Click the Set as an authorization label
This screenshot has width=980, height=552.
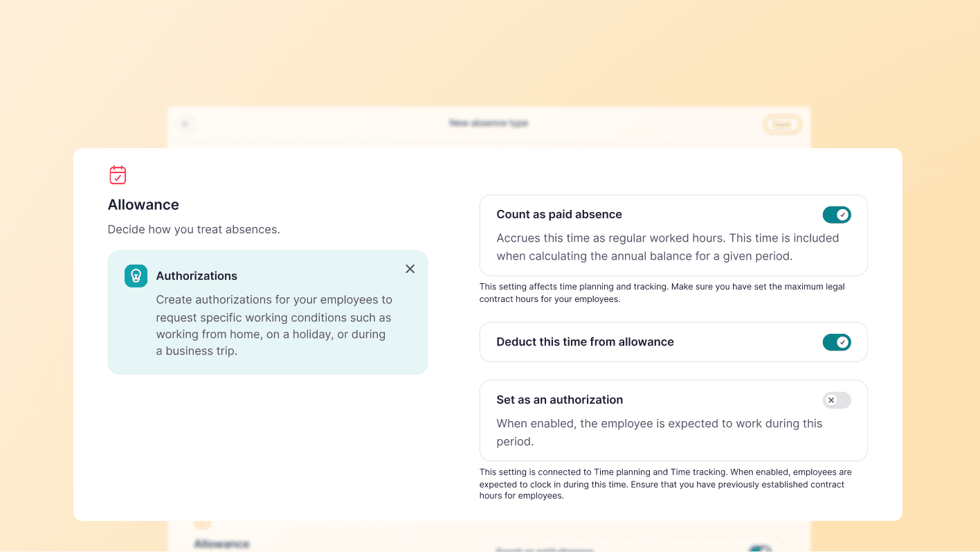click(559, 400)
